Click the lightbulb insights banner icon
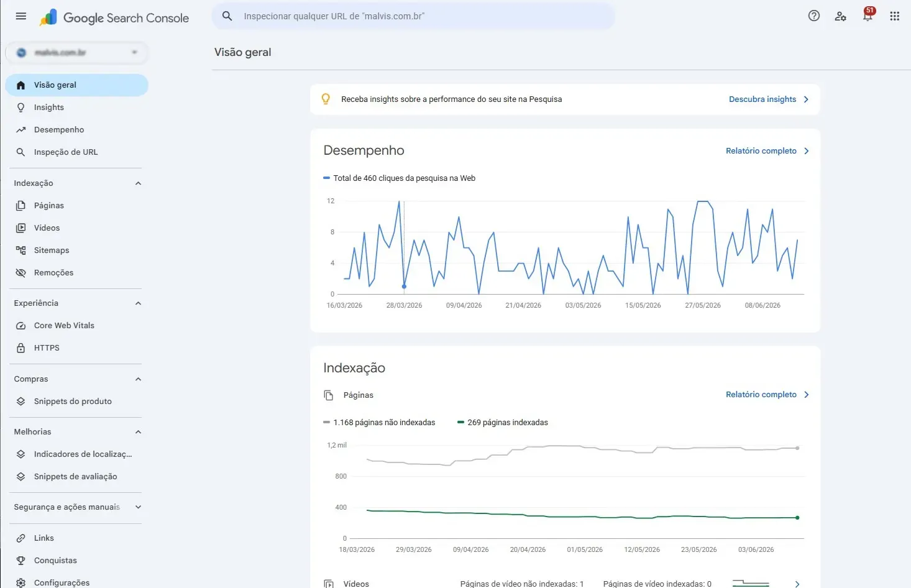Screen dimensions: 911x588 click(x=326, y=99)
